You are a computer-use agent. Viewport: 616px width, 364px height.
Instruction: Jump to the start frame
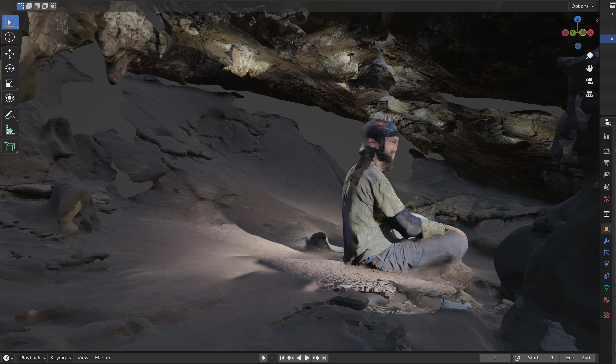282,358
